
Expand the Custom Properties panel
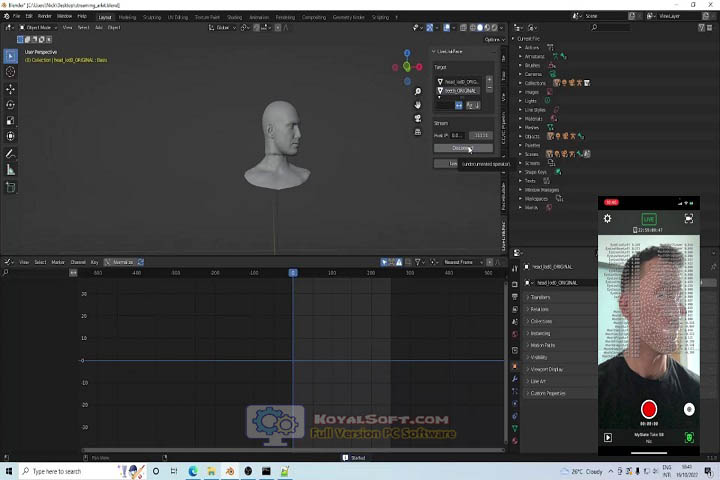coord(547,393)
